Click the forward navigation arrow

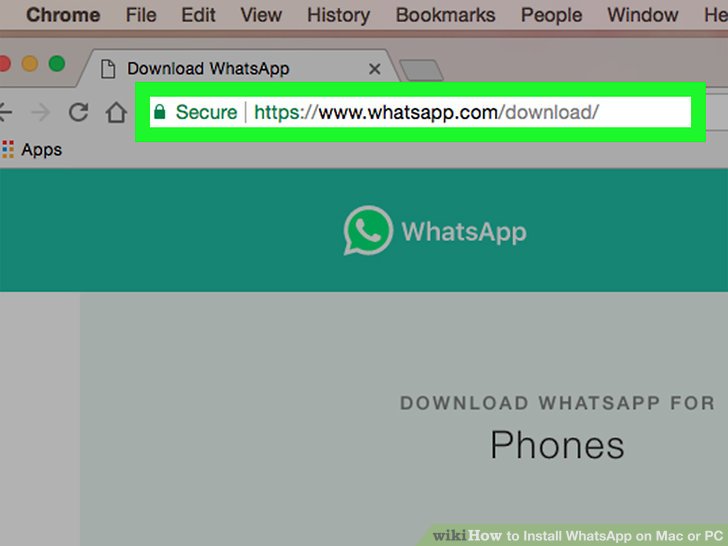point(40,112)
